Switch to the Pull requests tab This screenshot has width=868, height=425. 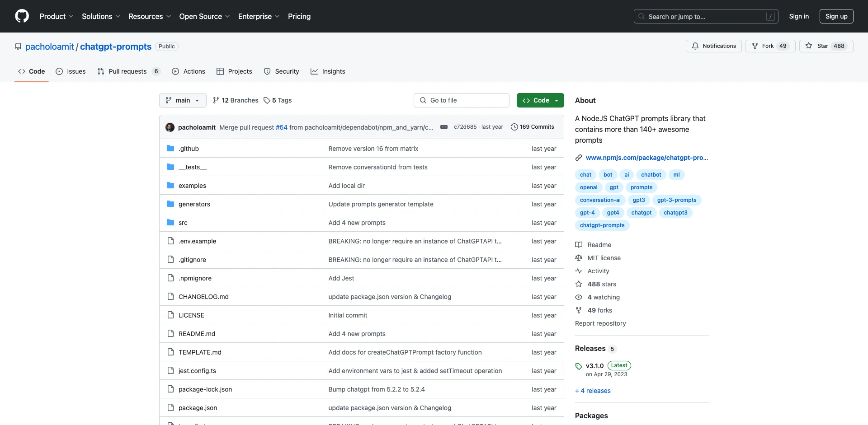[x=129, y=71]
